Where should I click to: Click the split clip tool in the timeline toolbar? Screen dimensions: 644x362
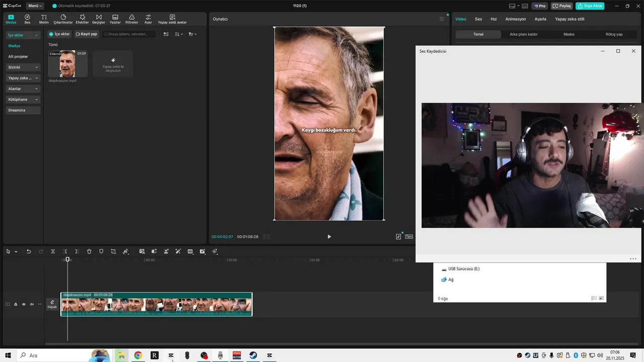click(53, 251)
